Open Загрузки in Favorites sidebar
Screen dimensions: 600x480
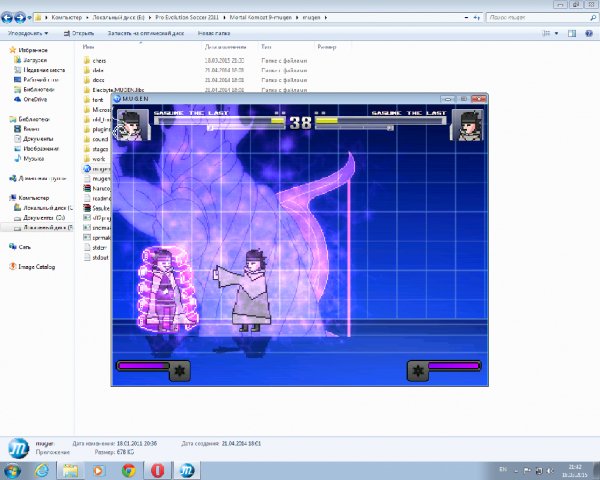pyautogui.click(x=35, y=60)
